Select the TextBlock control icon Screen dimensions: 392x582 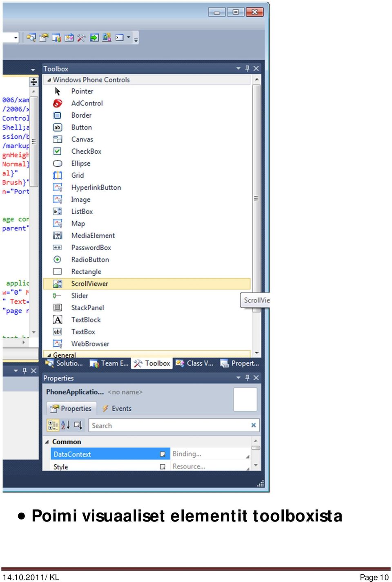58,320
